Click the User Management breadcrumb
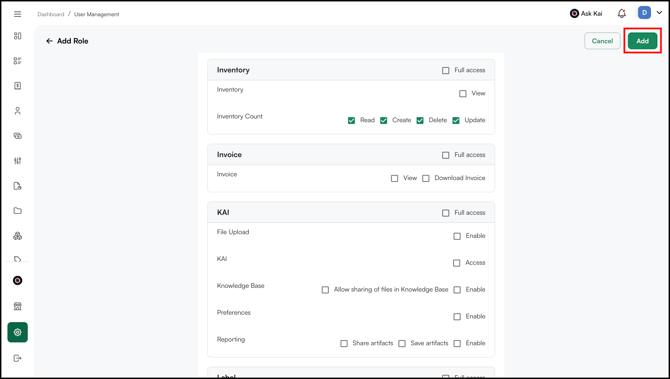The height and width of the screenshot is (379, 670). [x=97, y=14]
